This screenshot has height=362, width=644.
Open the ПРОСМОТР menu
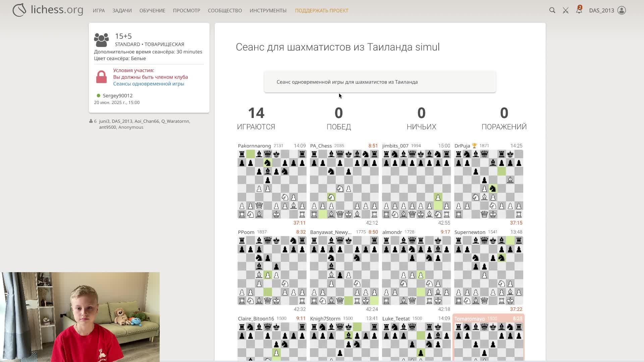click(186, 10)
